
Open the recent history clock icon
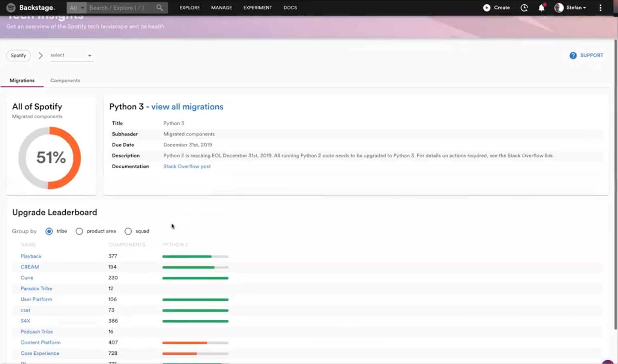point(524,8)
